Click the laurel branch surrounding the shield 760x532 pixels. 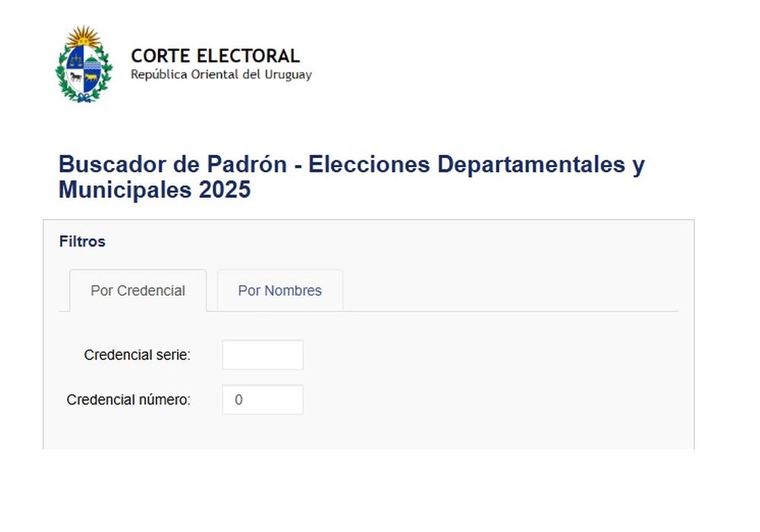coord(60,68)
